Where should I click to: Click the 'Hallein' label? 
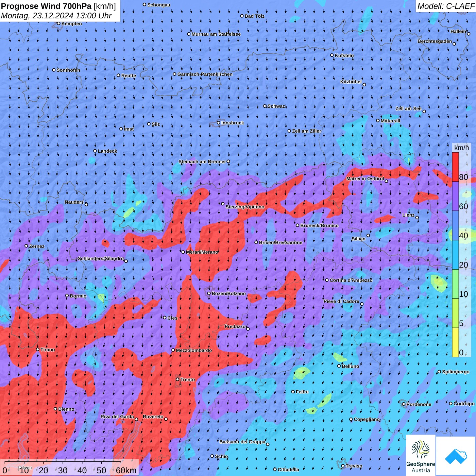click(458, 31)
